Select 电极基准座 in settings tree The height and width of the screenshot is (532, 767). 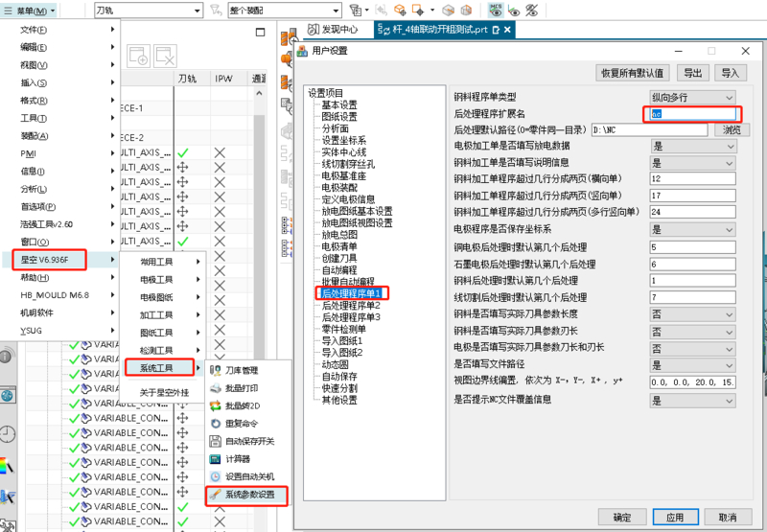(x=344, y=175)
